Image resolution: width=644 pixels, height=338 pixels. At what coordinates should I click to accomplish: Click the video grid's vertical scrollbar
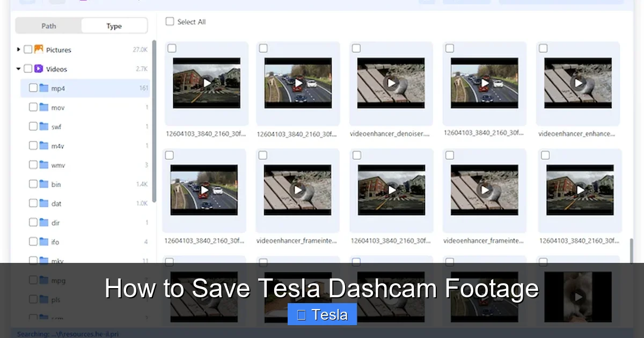click(631, 251)
